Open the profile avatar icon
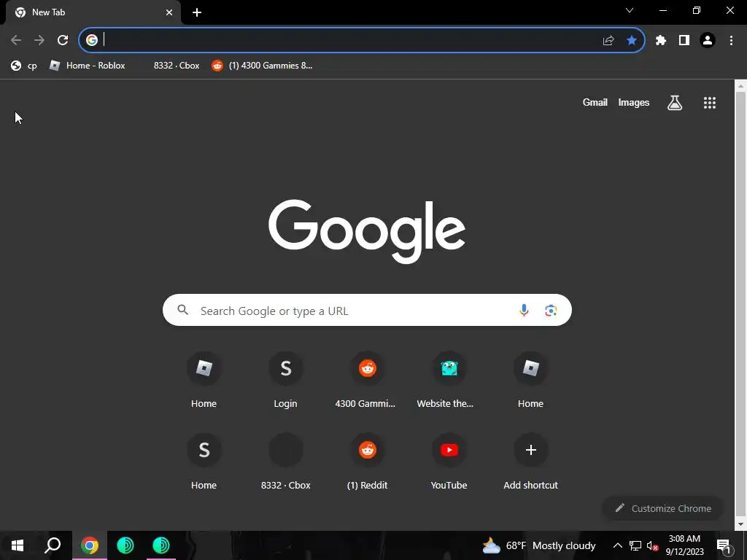747x560 pixels. click(x=708, y=41)
